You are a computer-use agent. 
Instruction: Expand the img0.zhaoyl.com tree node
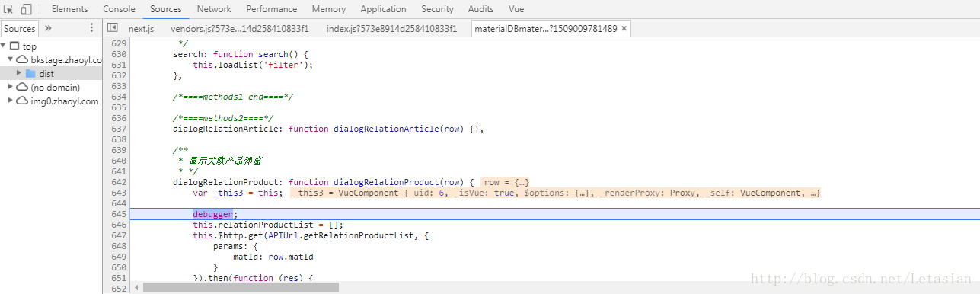click(11, 101)
